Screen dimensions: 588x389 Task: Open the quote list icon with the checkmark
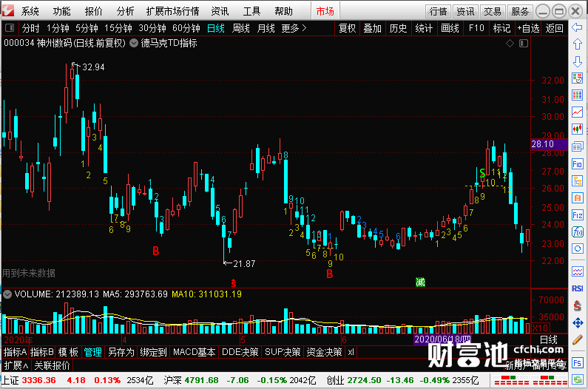point(577,78)
